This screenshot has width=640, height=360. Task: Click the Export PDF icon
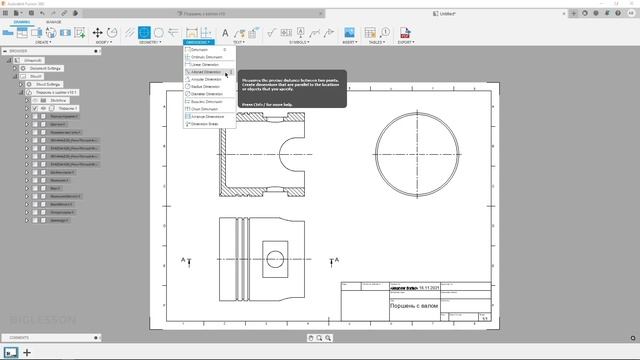click(405, 33)
